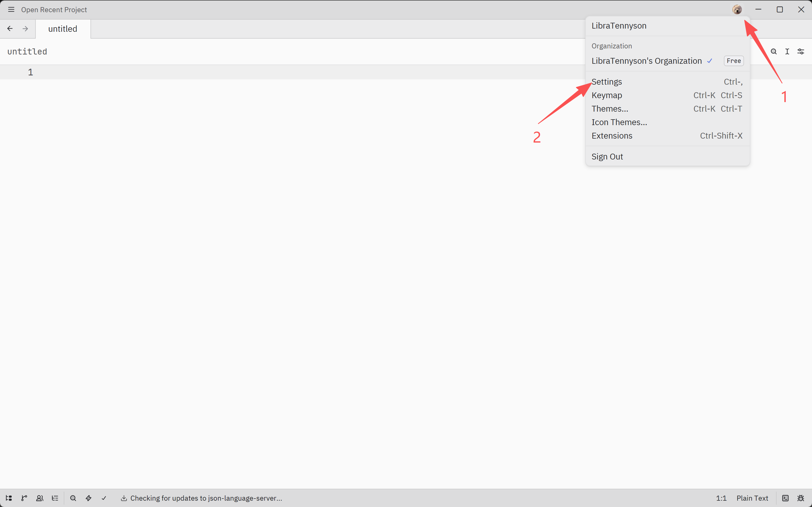Toggle the project panel icon in status bar

[x=9, y=498]
